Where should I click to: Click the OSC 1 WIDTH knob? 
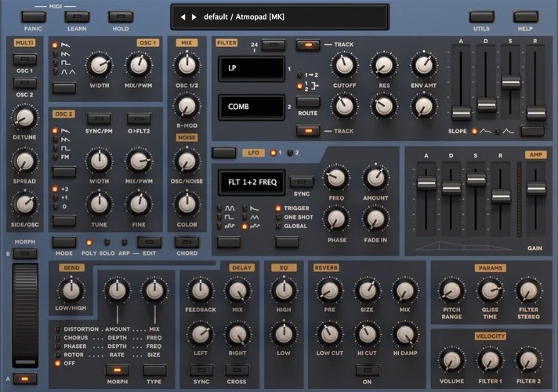point(100,66)
